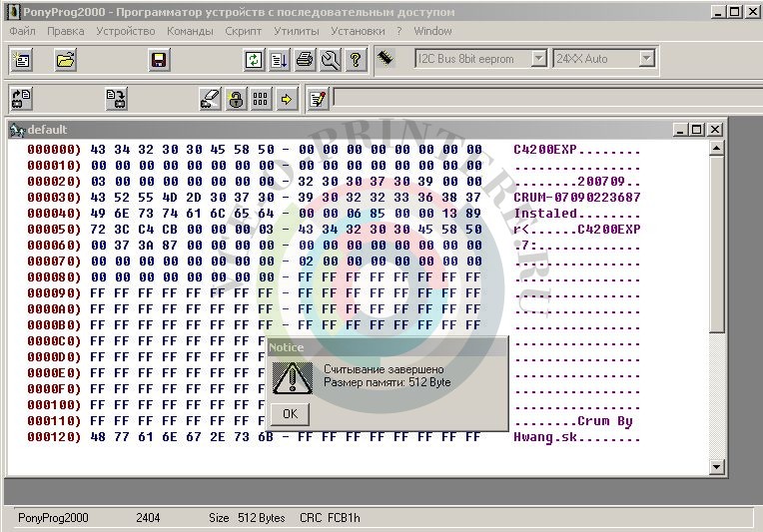This screenshot has height=532, width=763.
Task: Click ASCII text Crum By
Action: coord(605,421)
